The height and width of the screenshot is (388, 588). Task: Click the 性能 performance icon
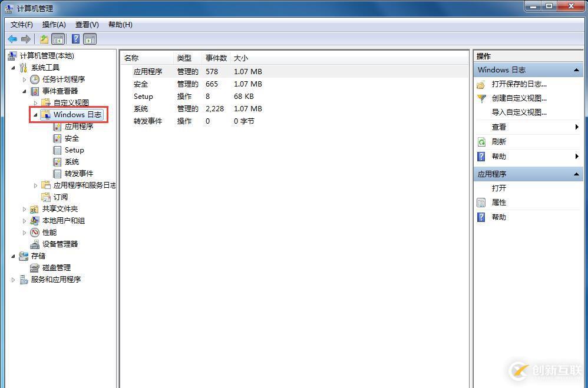(x=35, y=233)
